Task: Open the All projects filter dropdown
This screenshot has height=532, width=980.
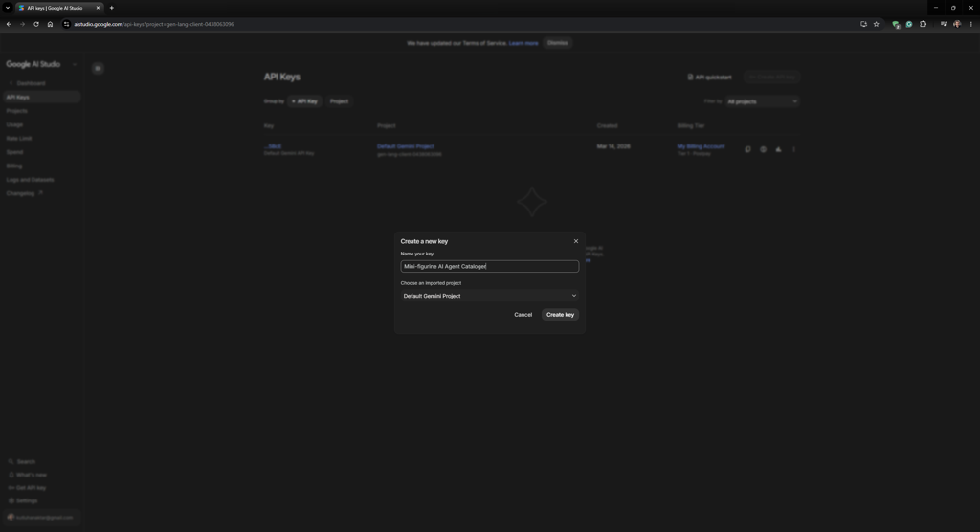Action: point(762,101)
